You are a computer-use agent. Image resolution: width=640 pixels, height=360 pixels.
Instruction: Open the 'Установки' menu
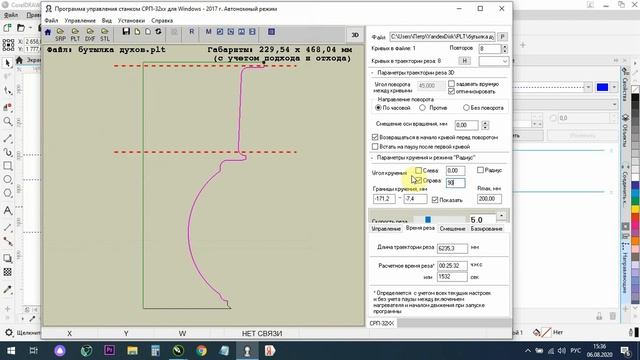click(x=131, y=20)
